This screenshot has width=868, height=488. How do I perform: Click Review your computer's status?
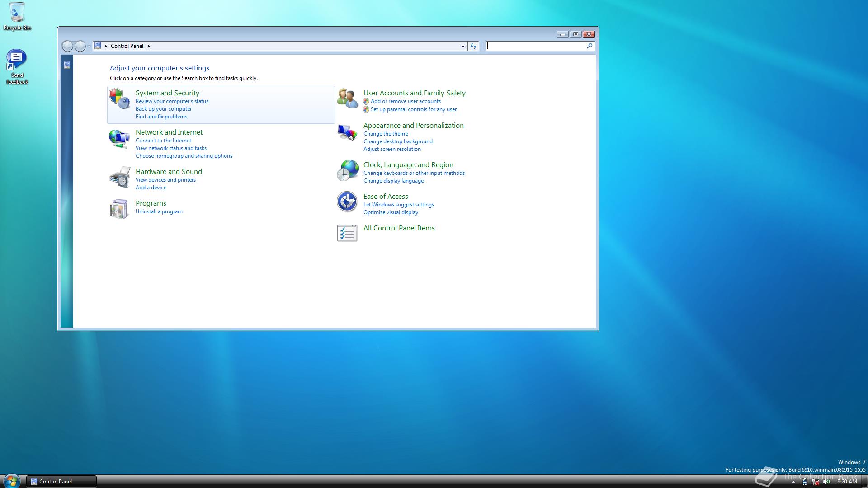coord(172,101)
